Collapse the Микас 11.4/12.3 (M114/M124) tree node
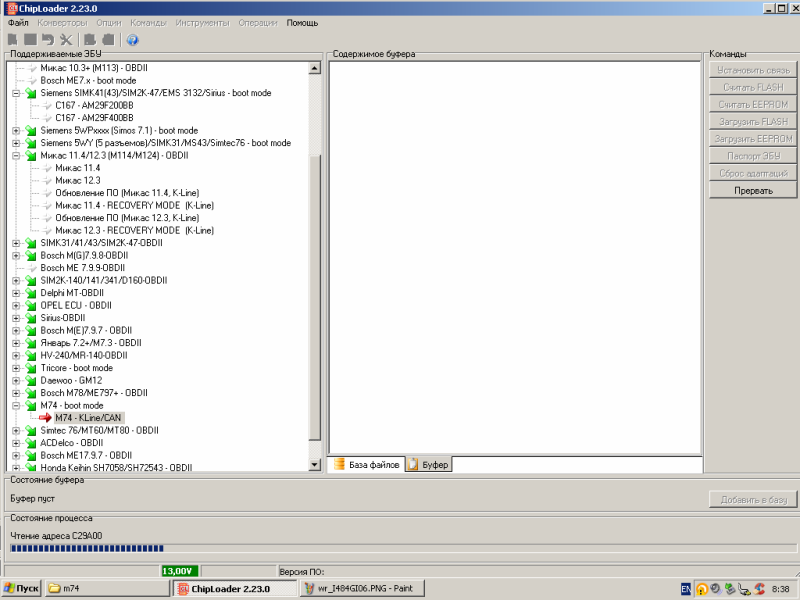Viewport: 800px width, 600px height. click(16, 156)
